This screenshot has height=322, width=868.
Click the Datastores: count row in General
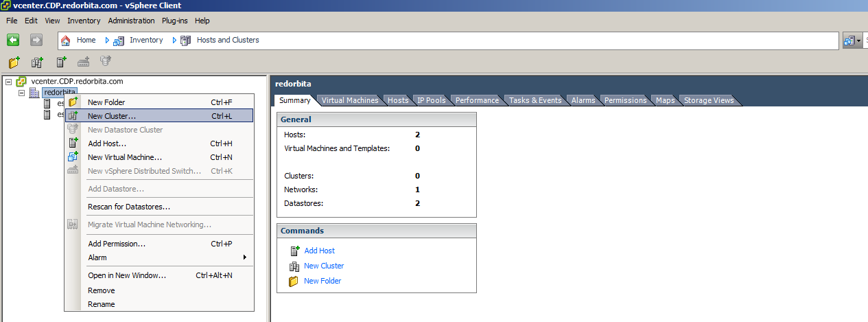tap(376, 203)
